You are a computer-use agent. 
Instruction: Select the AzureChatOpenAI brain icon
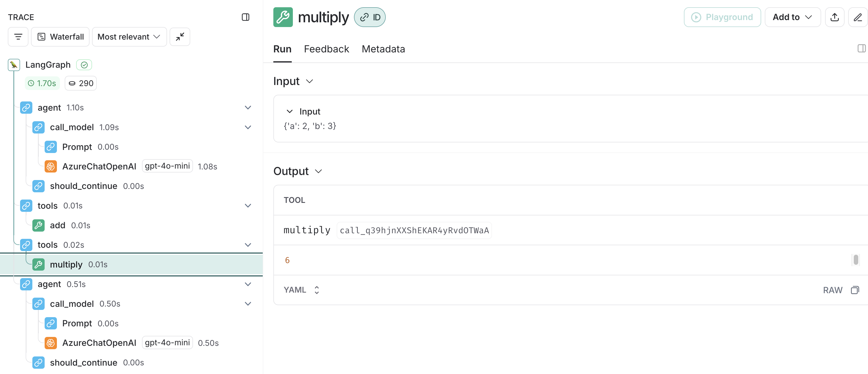[51, 166]
